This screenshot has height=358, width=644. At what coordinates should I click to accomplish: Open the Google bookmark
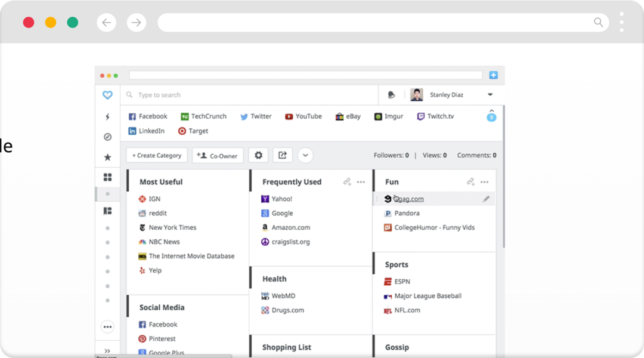click(x=277, y=214)
